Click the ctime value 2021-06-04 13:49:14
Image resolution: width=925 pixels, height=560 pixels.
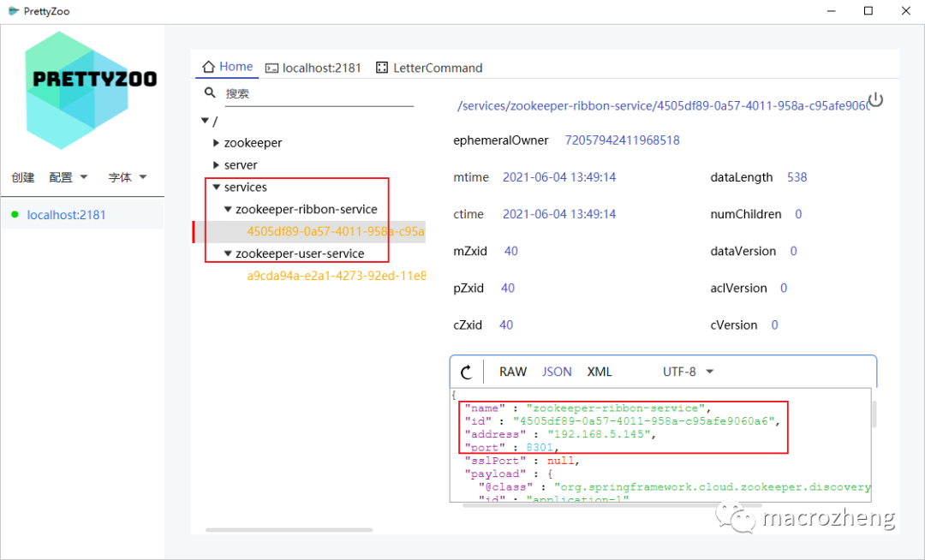[559, 214]
